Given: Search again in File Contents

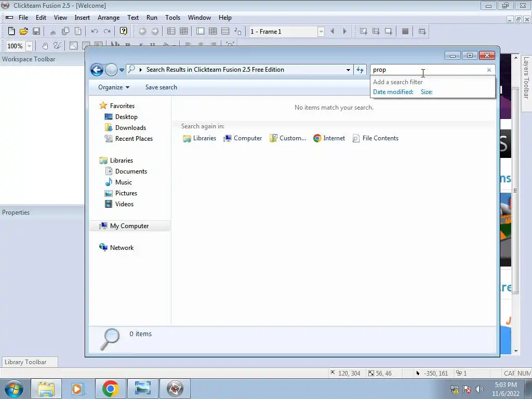Looking at the screenshot, I should (x=376, y=138).
